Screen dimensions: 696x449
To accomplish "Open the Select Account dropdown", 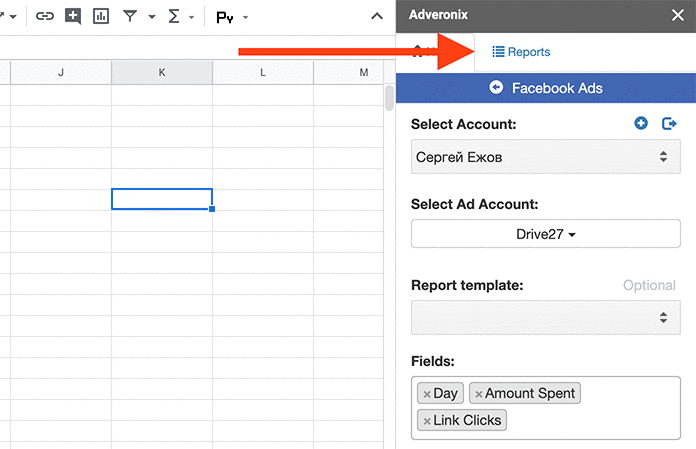I will 545,157.
